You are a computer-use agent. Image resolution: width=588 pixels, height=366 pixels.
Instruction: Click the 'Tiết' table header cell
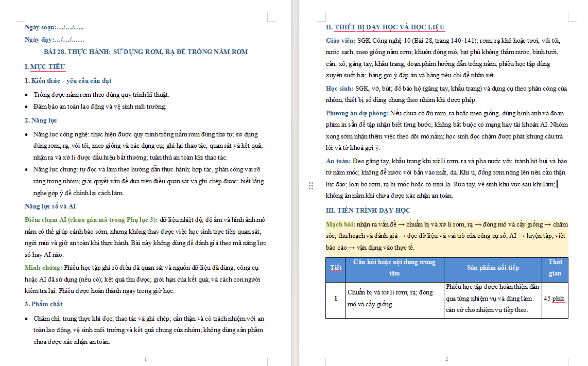336,268
